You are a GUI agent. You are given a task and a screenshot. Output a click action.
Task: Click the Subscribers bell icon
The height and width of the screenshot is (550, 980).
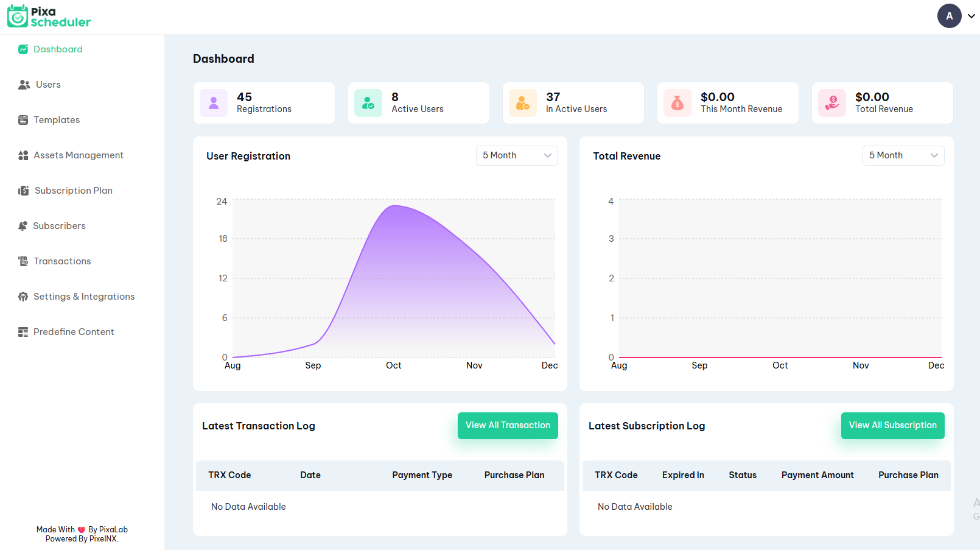23,226
